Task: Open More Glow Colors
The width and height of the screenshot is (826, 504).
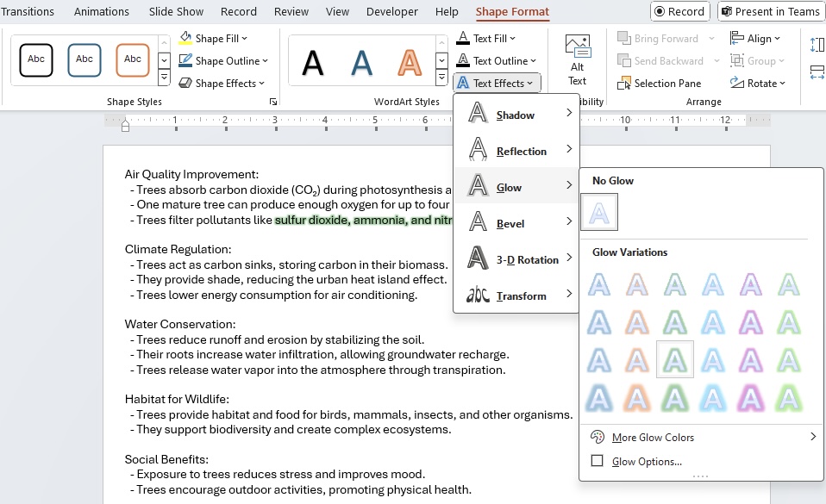Action: (702, 437)
